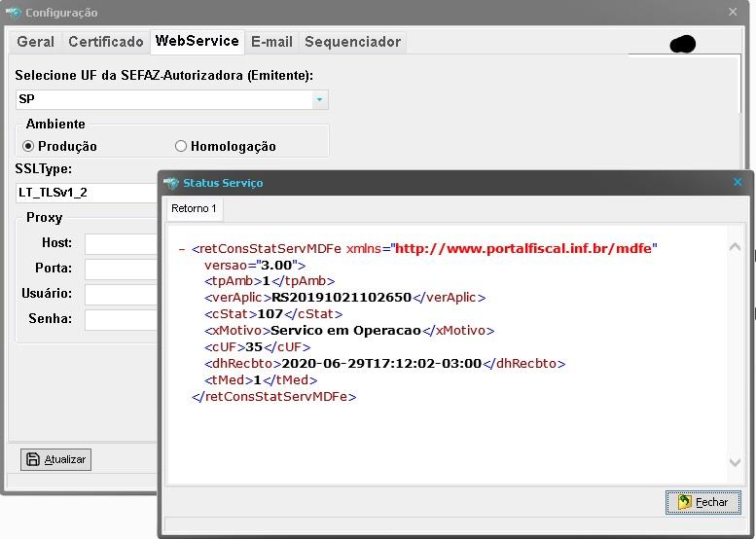
Task: Click the text Servico em Operacao
Action: point(345,331)
